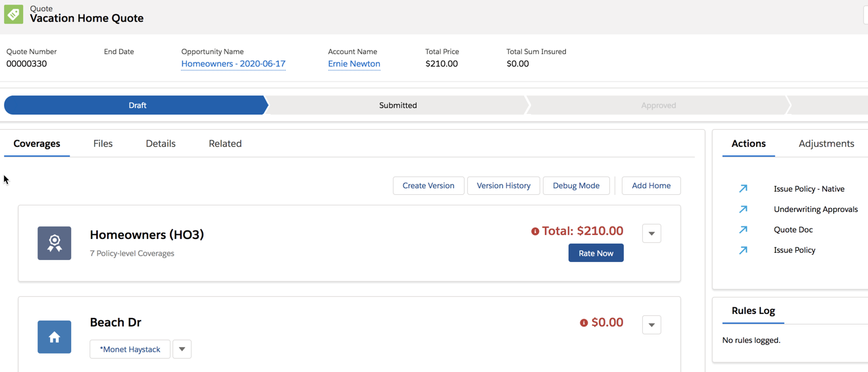The height and width of the screenshot is (372, 868).
Task: Open Underwriting Approvals action
Action: [x=816, y=209]
